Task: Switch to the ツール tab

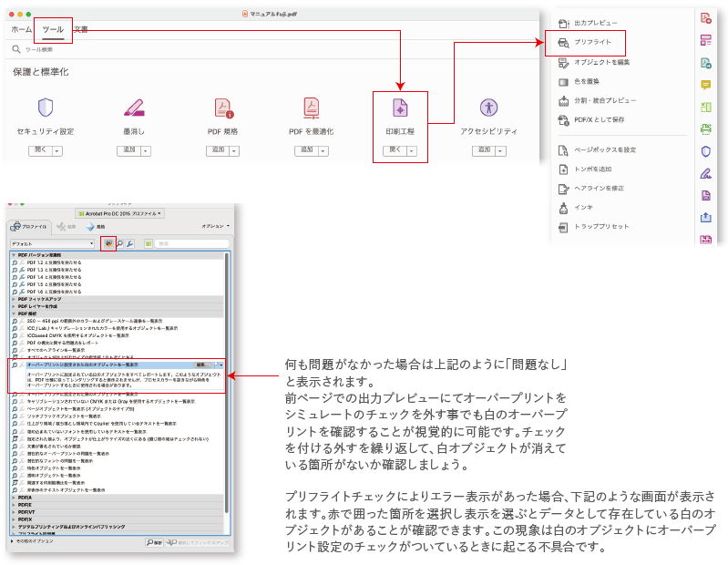Action: click(53, 30)
